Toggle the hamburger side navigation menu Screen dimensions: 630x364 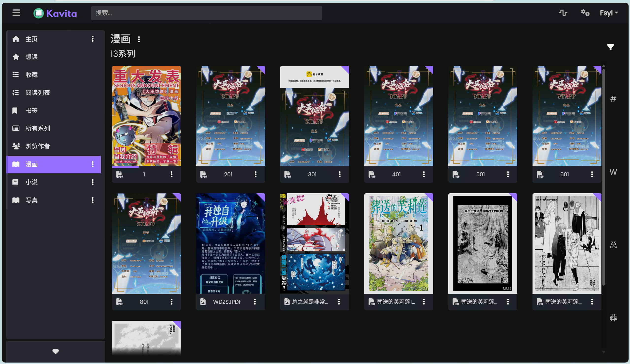tap(16, 13)
